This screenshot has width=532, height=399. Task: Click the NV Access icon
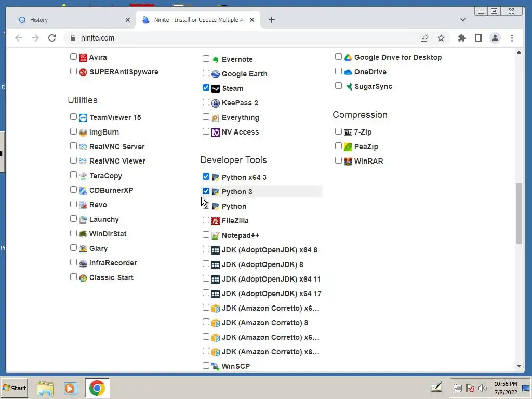pos(216,132)
